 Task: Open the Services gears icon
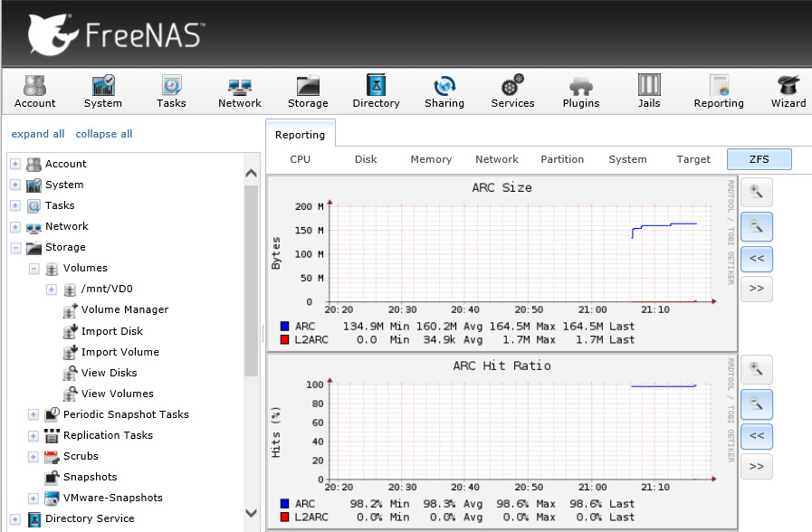512,85
